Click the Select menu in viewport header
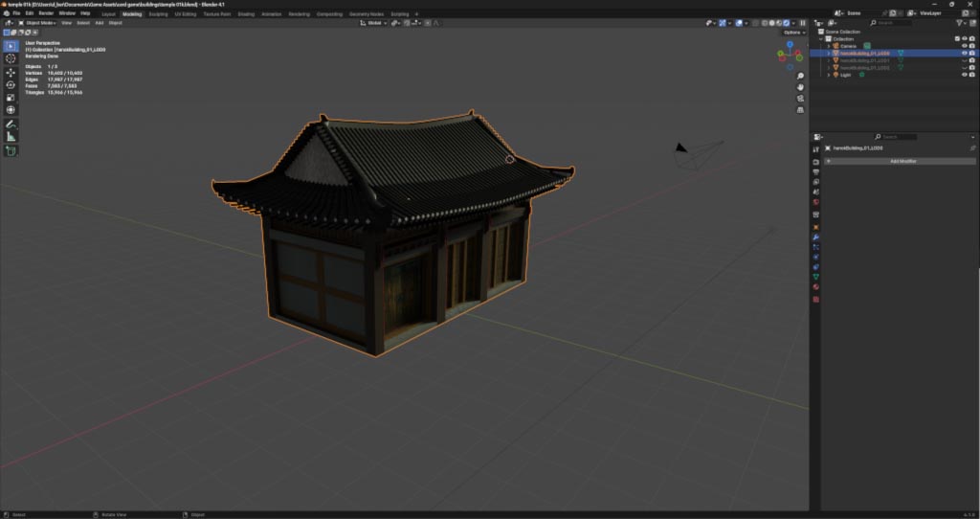The width and height of the screenshot is (980, 519). point(83,23)
